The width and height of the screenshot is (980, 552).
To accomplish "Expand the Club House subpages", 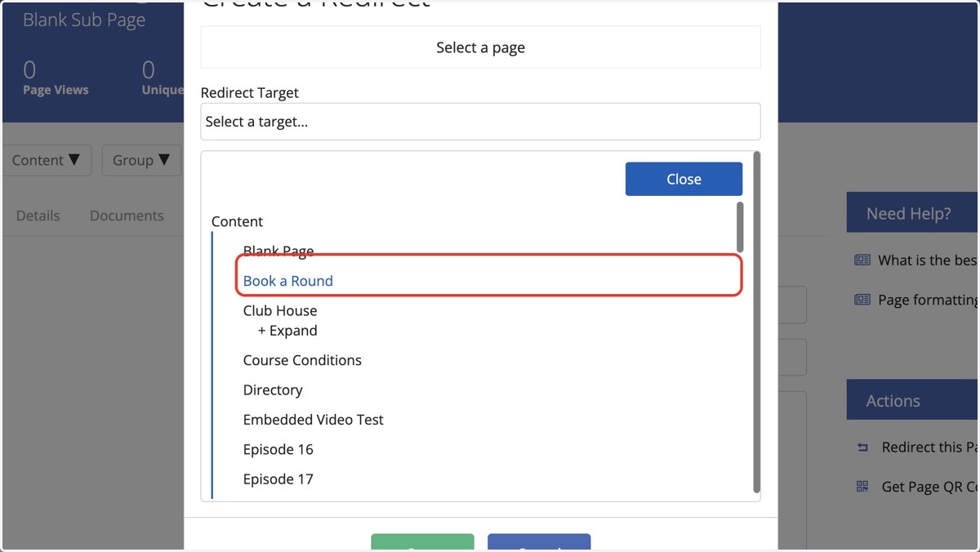I will click(287, 331).
